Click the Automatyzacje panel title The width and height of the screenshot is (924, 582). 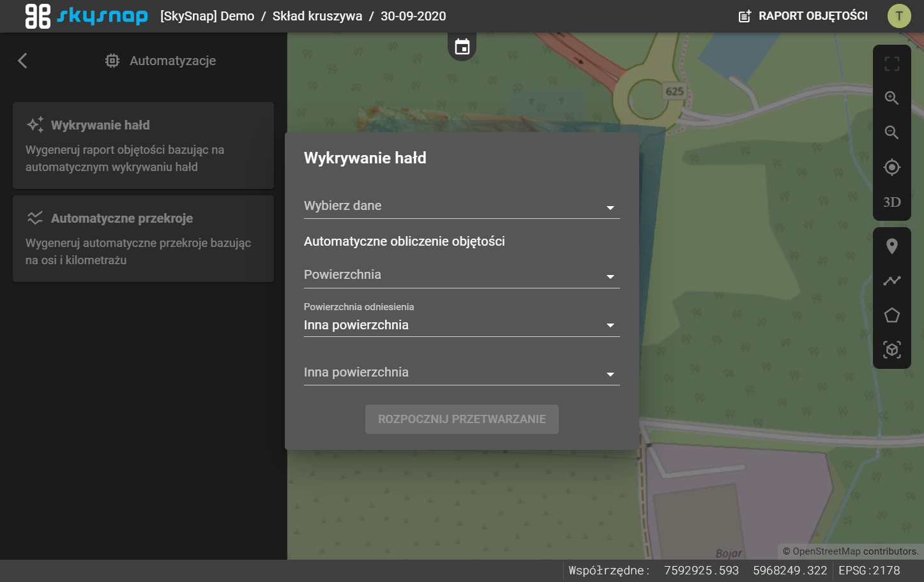pos(172,61)
